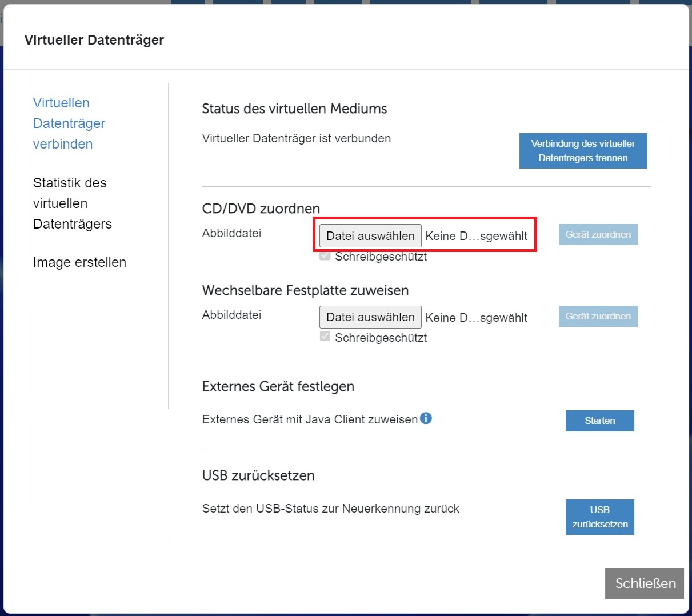Image resolution: width=692 pixels, height=616 pixels.
Task: Click the Starten button for external device
Action: coord(599,421)
